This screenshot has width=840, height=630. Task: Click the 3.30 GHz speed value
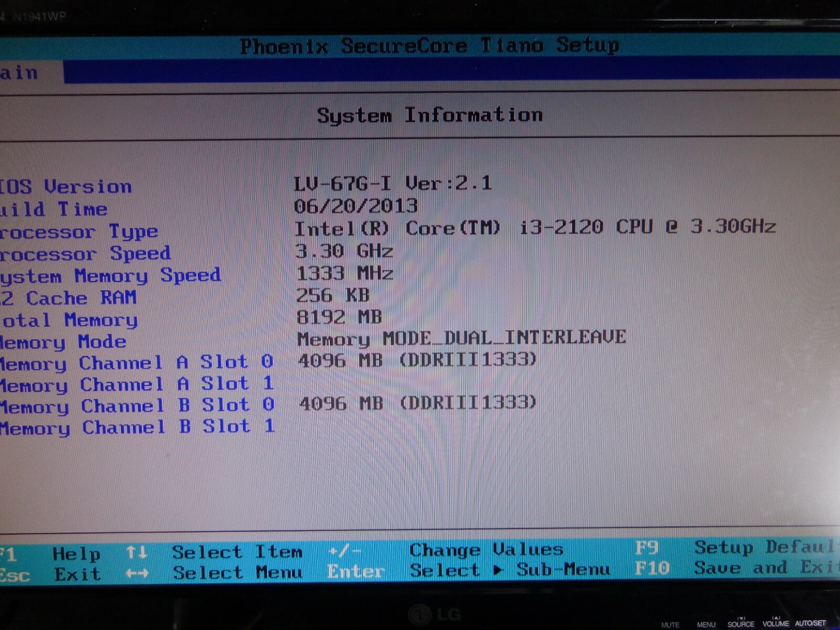coord(344,251)
